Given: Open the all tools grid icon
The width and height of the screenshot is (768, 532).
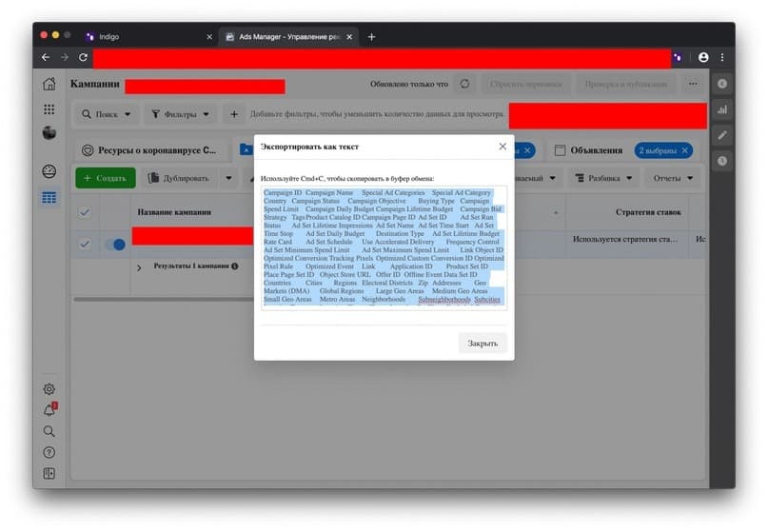Looking at the screenshot, I should click(x=49, y=109).
